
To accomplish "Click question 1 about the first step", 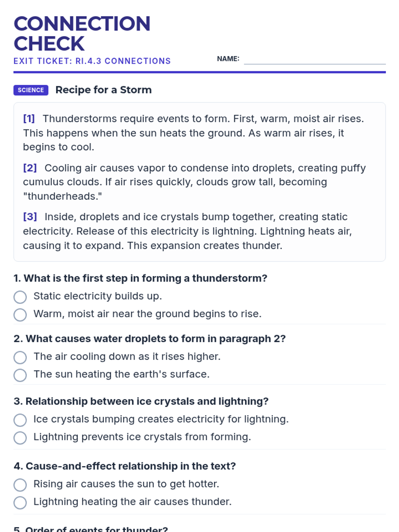I will tap(140, 278).
